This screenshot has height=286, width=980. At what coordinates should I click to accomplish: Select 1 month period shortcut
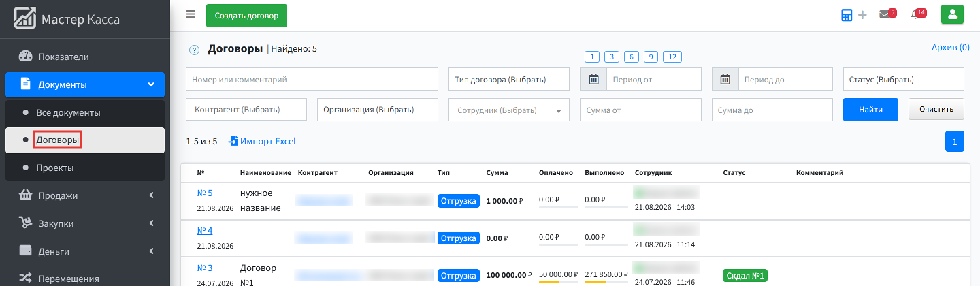tap(592, 57)
